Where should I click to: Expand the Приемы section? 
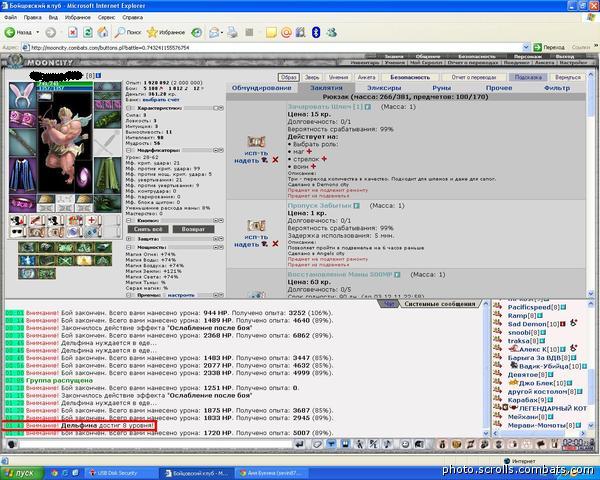[x=129, y=295]
